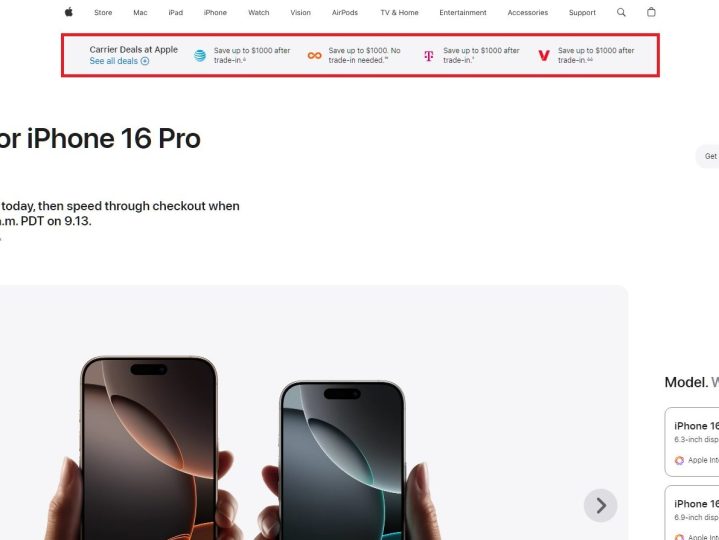719x540 pixels.
Task: Click the plus circle beside See all deals
Action: click(x=145, y=61)
